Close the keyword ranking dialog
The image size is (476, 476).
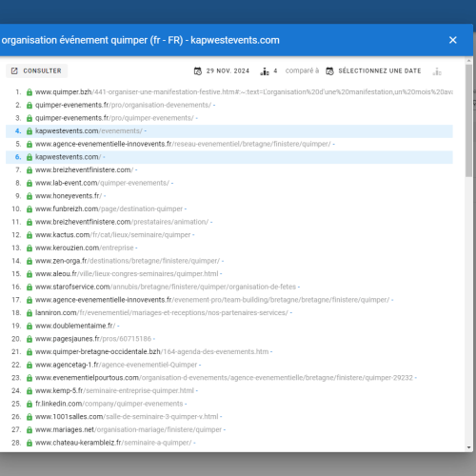click(452, 40)
